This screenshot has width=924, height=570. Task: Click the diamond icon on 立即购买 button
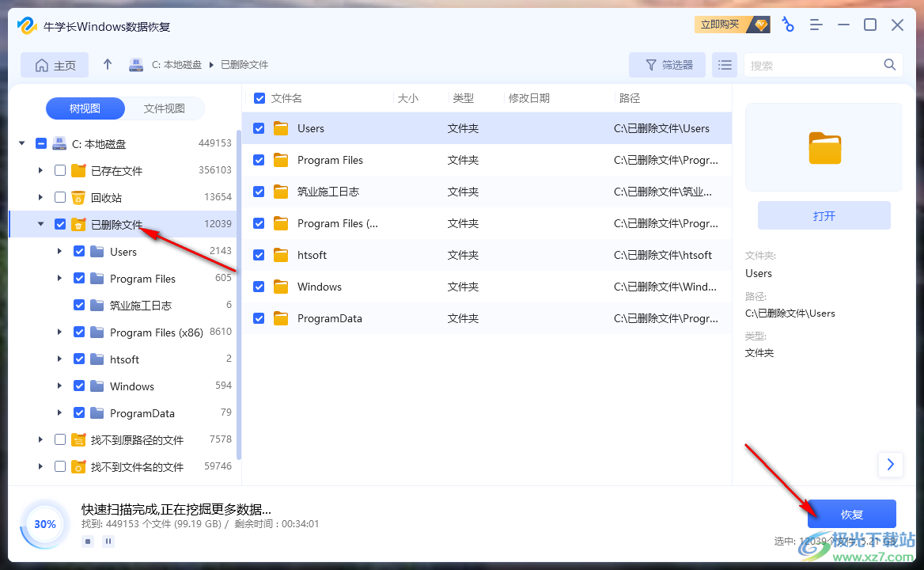tap(761, 25)
